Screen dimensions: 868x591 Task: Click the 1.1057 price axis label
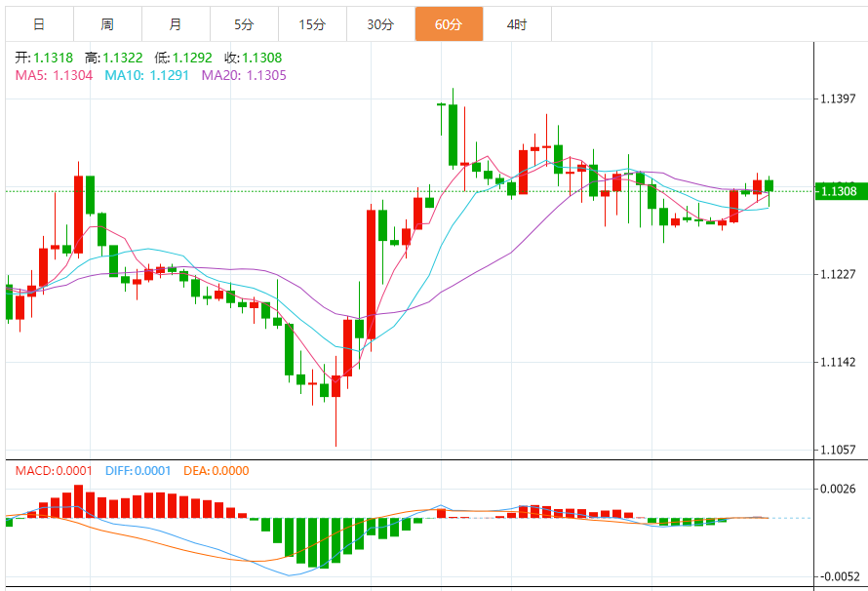838,450
